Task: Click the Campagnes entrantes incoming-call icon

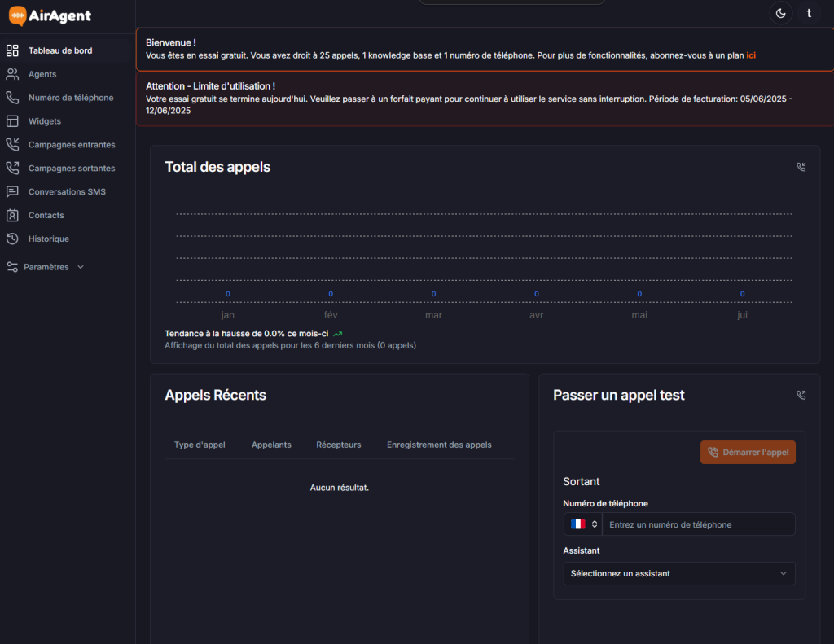Action: (x=12, y=145)
